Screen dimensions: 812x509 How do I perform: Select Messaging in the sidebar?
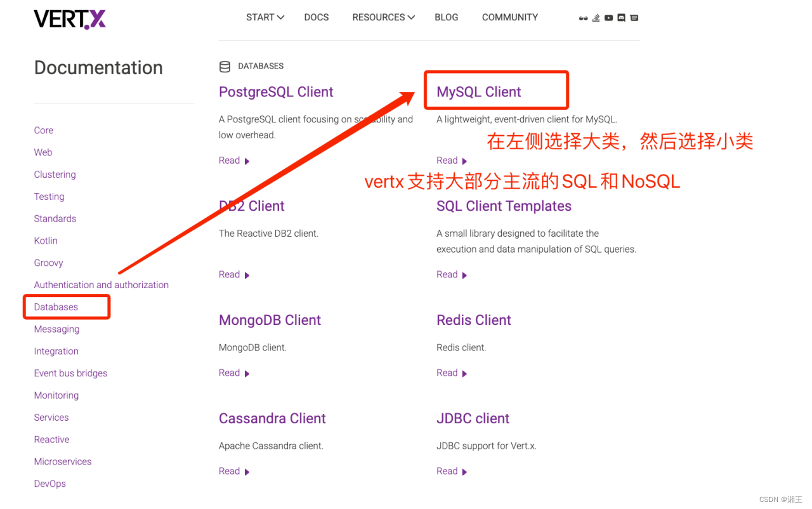pyautogui.click(x=56, y=329)
